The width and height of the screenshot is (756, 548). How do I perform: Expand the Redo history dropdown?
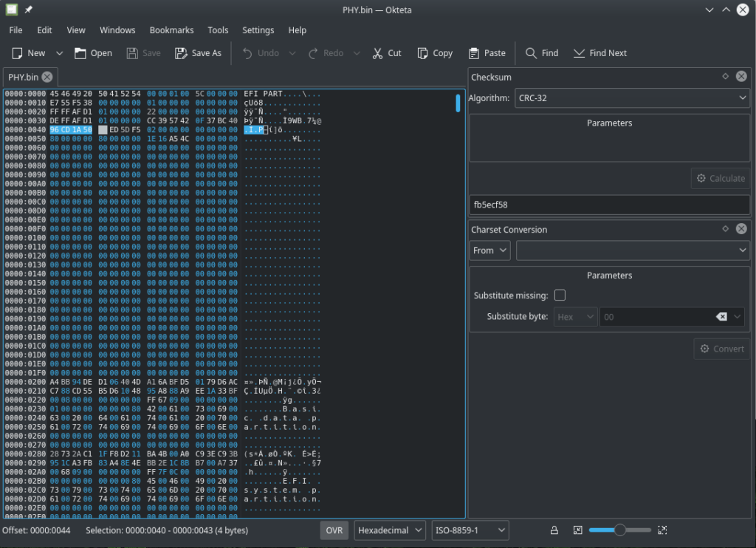pyautogui.click(x=357, y=53)
